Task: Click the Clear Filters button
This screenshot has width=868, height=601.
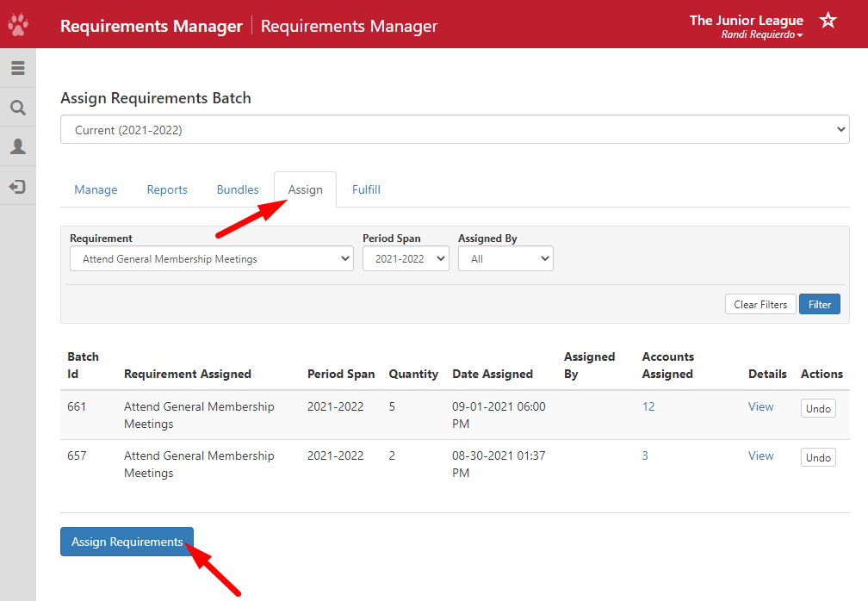Action: [760, 304]
